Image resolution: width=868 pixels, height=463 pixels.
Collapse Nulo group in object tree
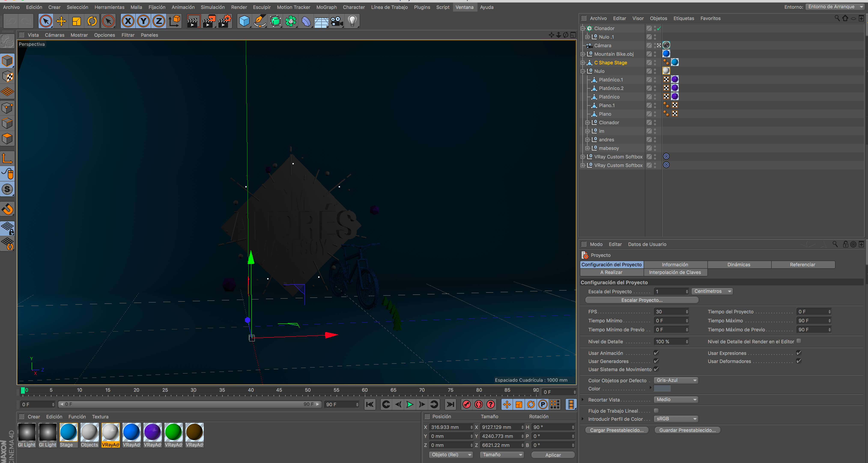(x=583, y=71)
